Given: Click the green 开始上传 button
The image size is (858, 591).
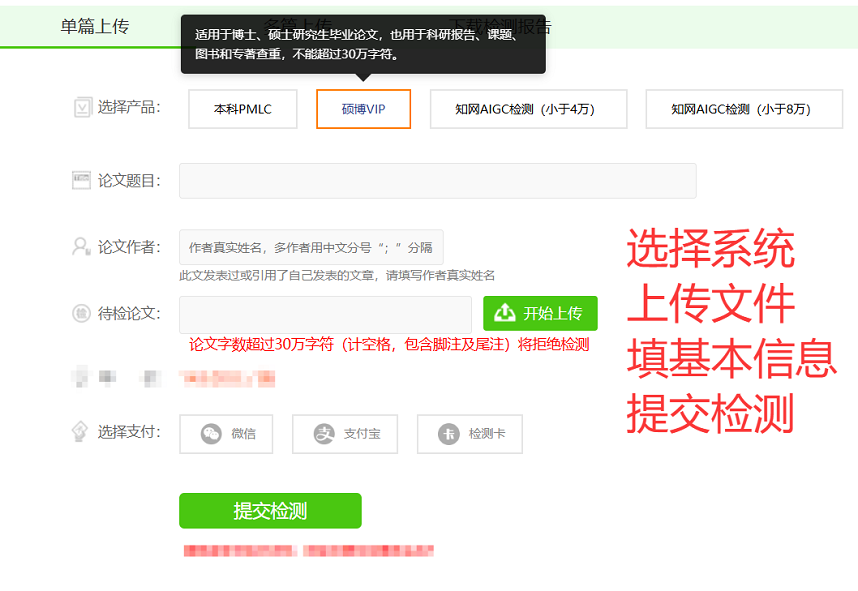Looking at the screenshot, I should 540,314.
